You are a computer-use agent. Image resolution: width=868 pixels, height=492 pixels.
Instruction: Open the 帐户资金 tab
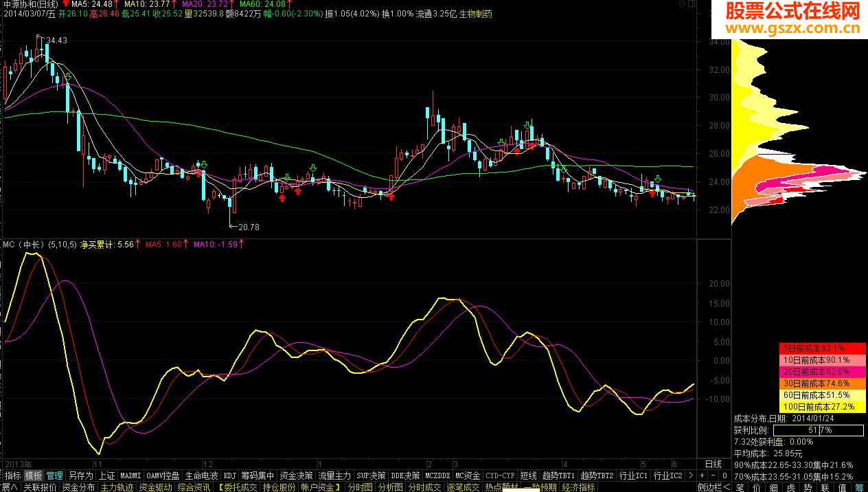click(x=320, y=487)
